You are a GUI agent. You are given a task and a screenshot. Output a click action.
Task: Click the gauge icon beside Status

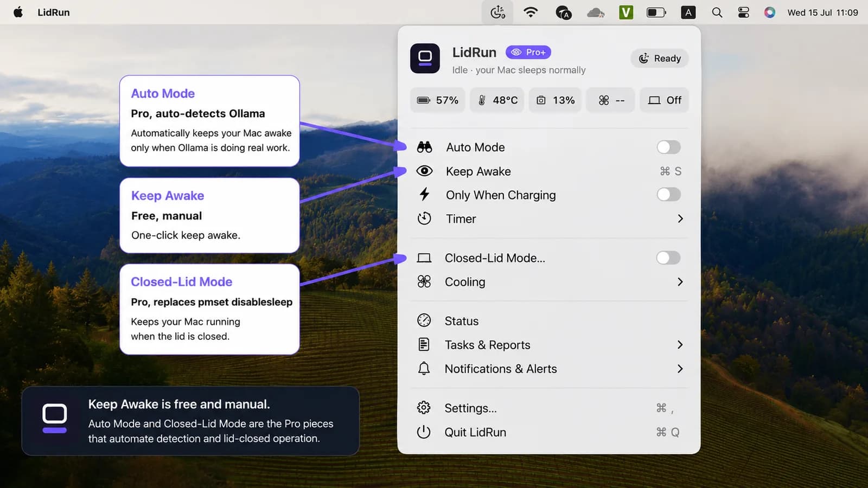click(424, 320)
